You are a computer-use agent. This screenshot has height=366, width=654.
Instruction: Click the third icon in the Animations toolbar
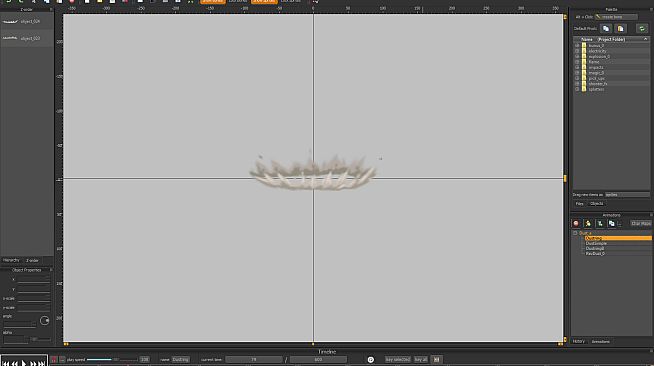pos(600,224)
